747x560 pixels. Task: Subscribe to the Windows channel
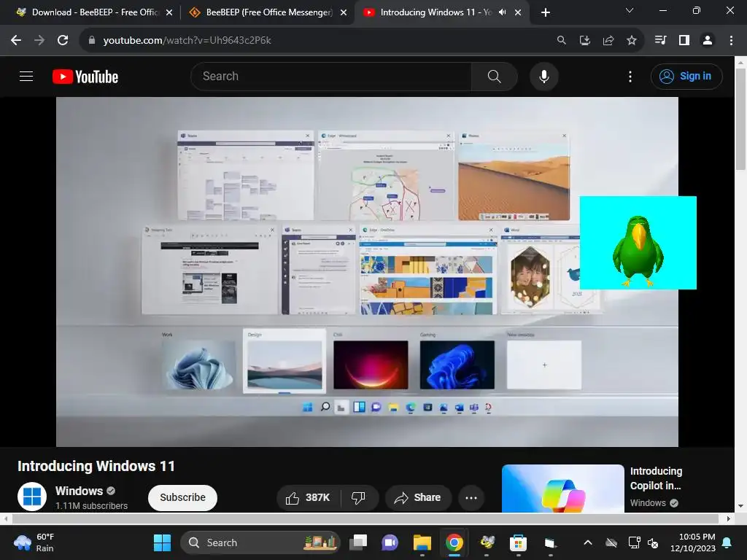(x=182, y=497)
